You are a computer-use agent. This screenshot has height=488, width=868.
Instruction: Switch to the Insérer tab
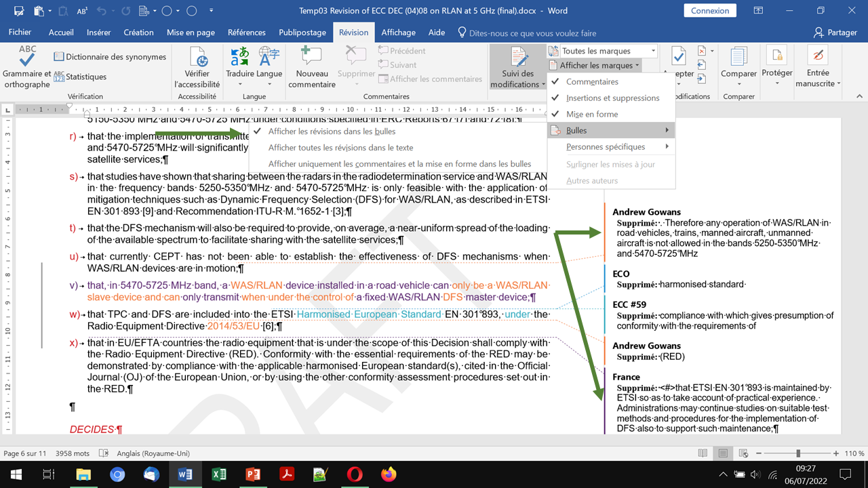point(99,33)
